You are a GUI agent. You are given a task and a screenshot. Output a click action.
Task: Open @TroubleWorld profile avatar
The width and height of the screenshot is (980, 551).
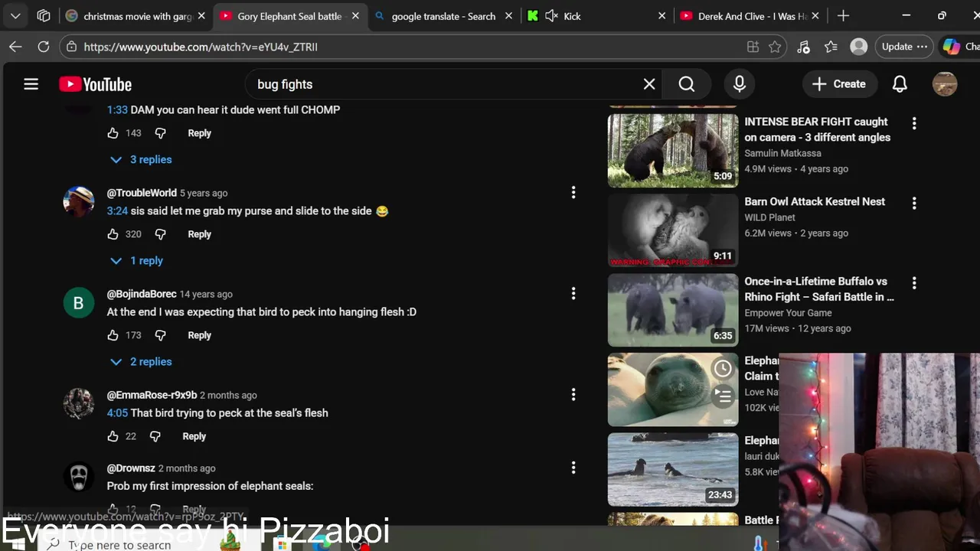click(78, 202)
